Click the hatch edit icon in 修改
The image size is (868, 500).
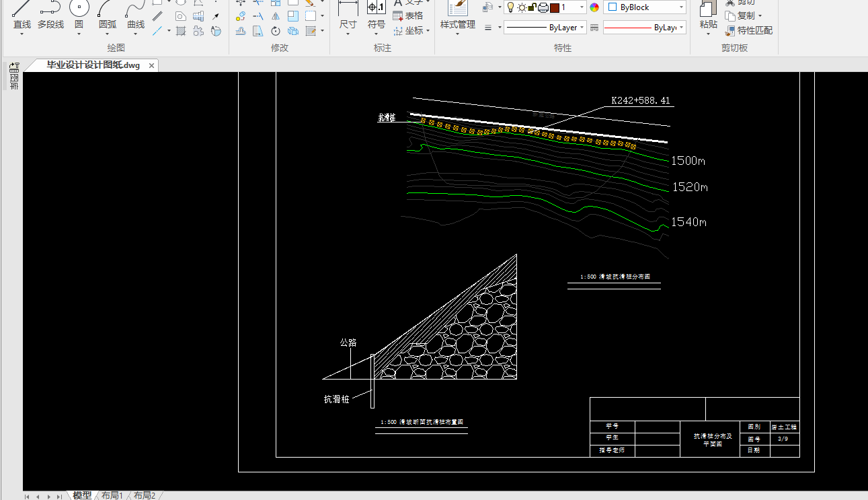coord(311,31)
